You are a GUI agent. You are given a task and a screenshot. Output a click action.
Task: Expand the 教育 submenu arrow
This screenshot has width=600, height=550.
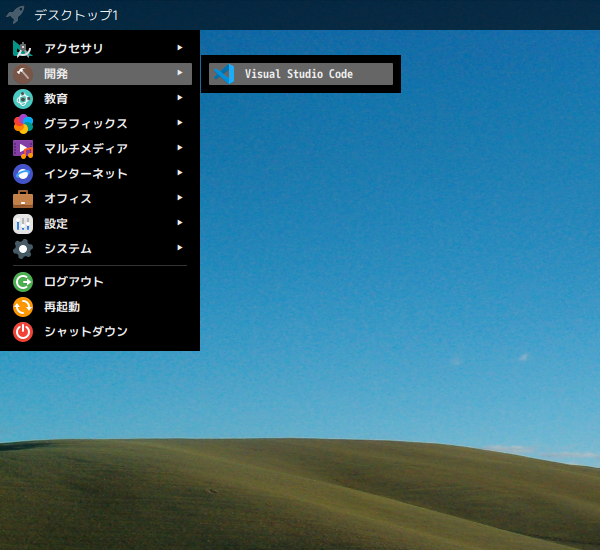[180, 98]
